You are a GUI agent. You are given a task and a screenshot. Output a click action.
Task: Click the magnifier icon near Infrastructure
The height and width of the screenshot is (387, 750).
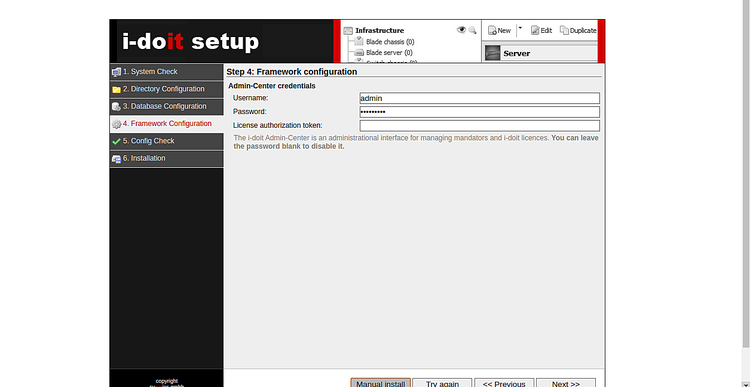pyautogui.click(x=473, y=30)
